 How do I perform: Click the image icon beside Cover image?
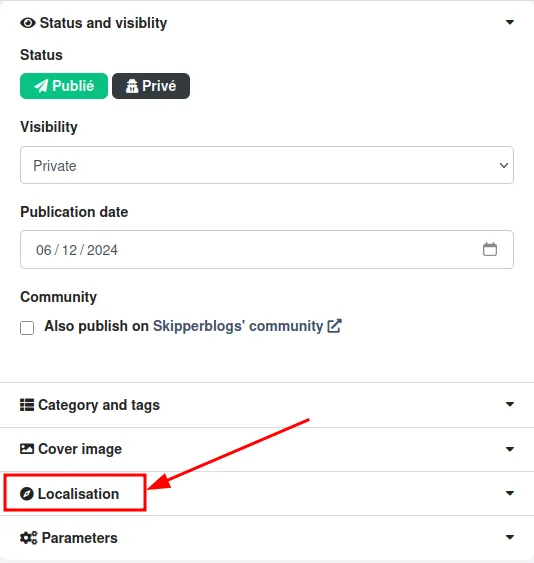click(27, 449)
